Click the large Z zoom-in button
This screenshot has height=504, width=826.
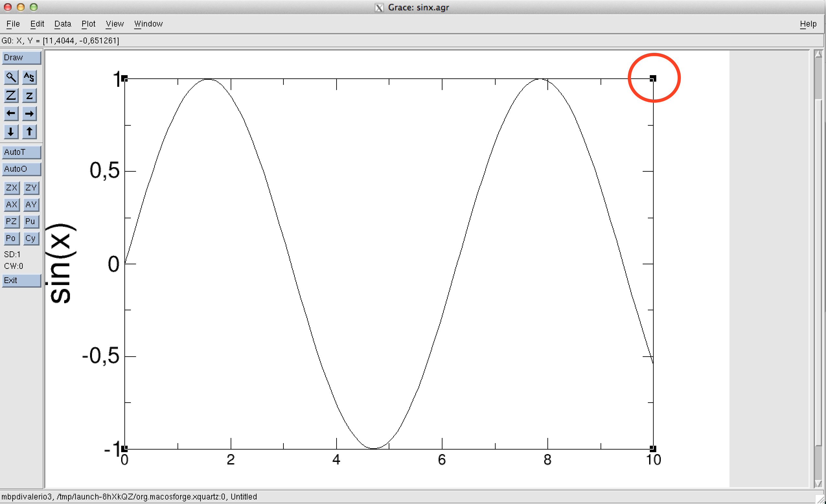point(11,96)
